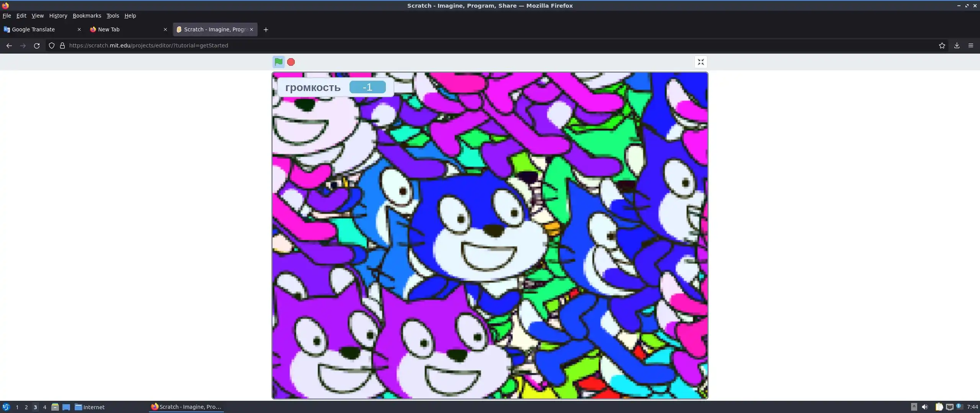Click the URL address field
This screenshot has height=413, width=980.
point(459,46)
